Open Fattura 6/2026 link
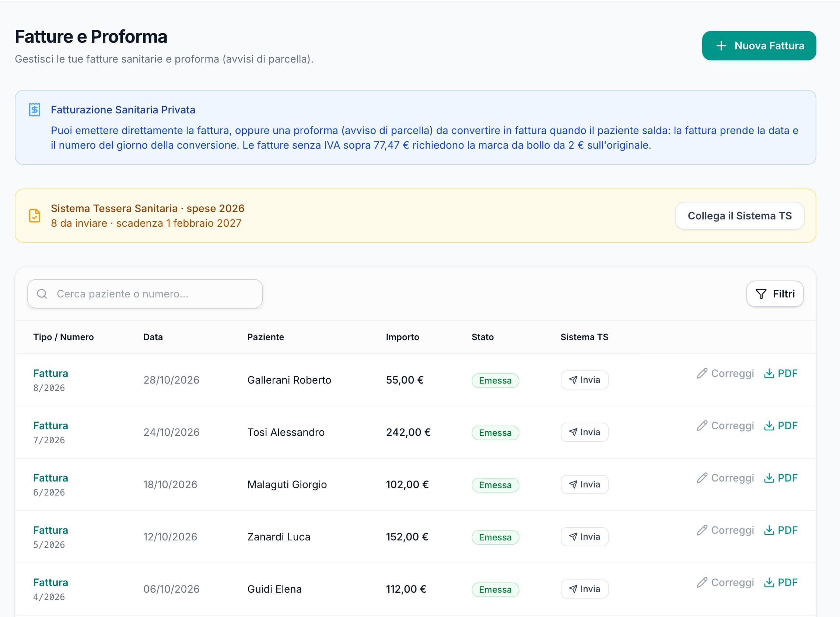840x617 pixels. point(50,478)
